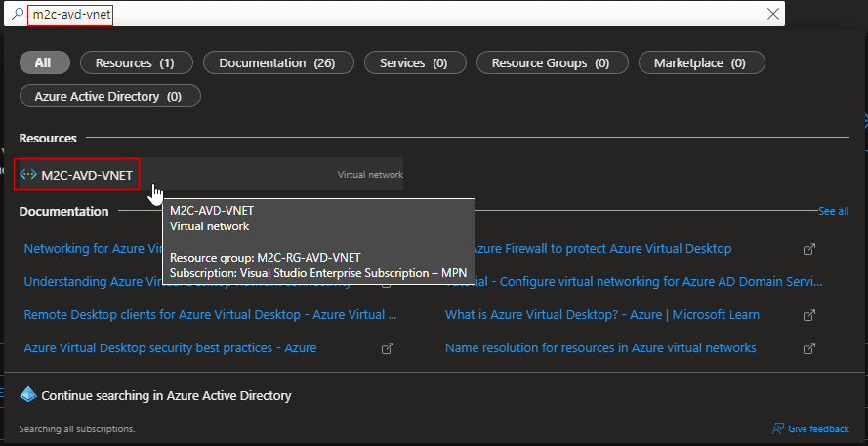The width and height of the screenshot is (868, 446).
Task: Click external link icon beside security best practices
Action: click(388, 348)
